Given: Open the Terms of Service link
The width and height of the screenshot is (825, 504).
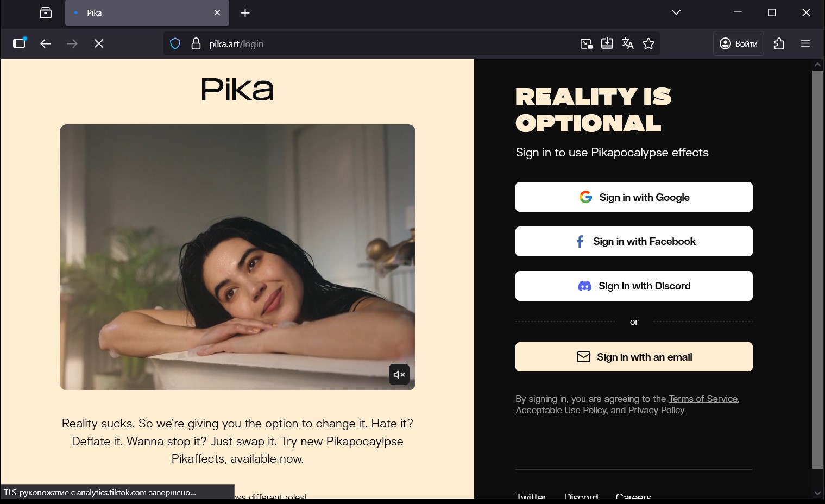Looking at the screenshot, I should tap(703, 399).
